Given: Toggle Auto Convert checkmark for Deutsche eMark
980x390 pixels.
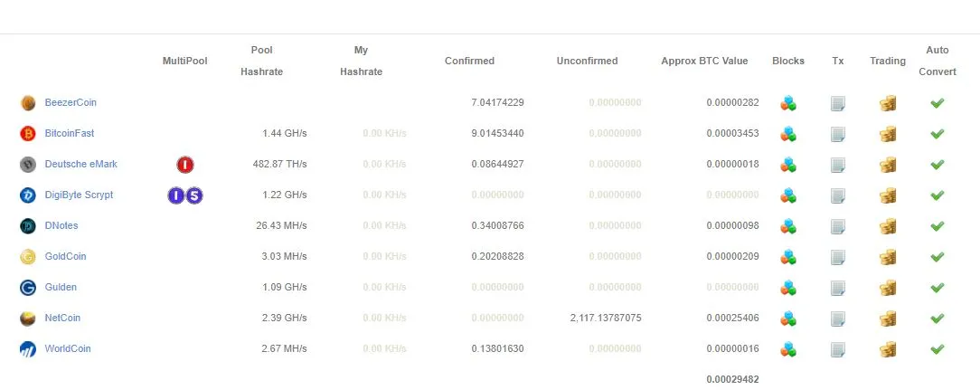Looking at the screenshot, I should [937, 164].
